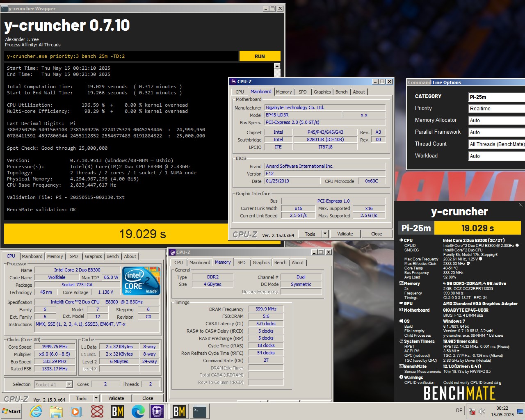Click the shield icon after Max Core Frequency
Viewport: 525px width, 420px height.
tap(481, 259)
